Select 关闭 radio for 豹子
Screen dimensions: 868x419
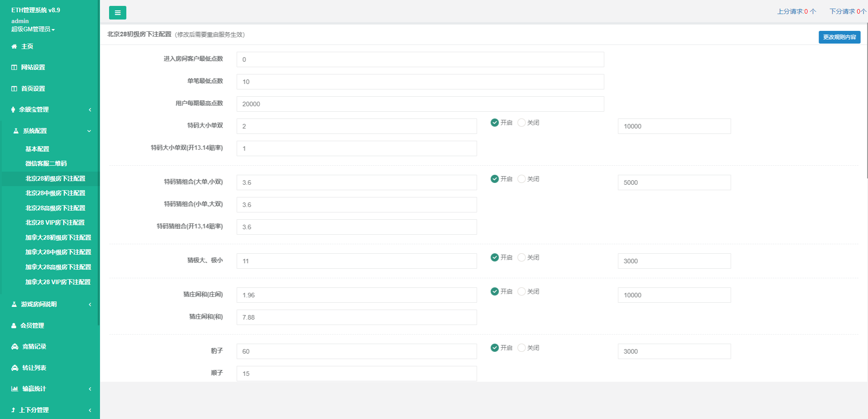coord(522,348)
